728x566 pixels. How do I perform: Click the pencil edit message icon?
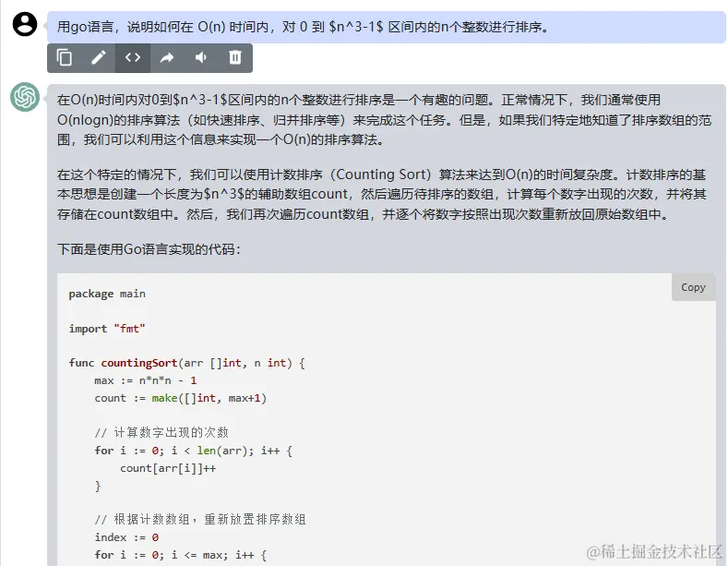99,57
